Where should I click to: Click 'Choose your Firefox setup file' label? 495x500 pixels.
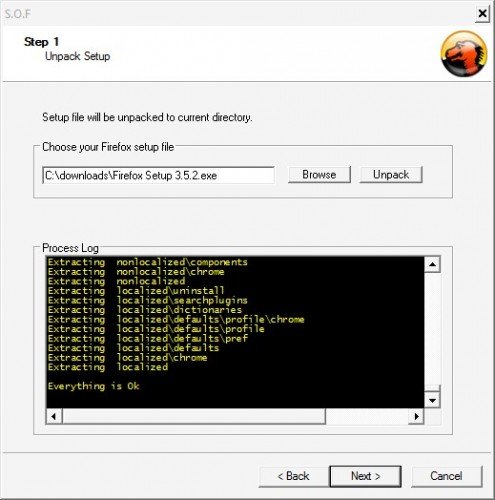tap(108, 147)
